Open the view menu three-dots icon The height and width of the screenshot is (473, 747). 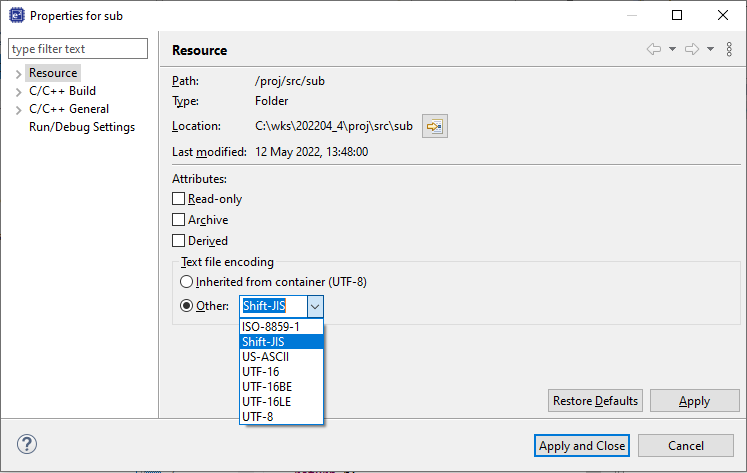728,49
